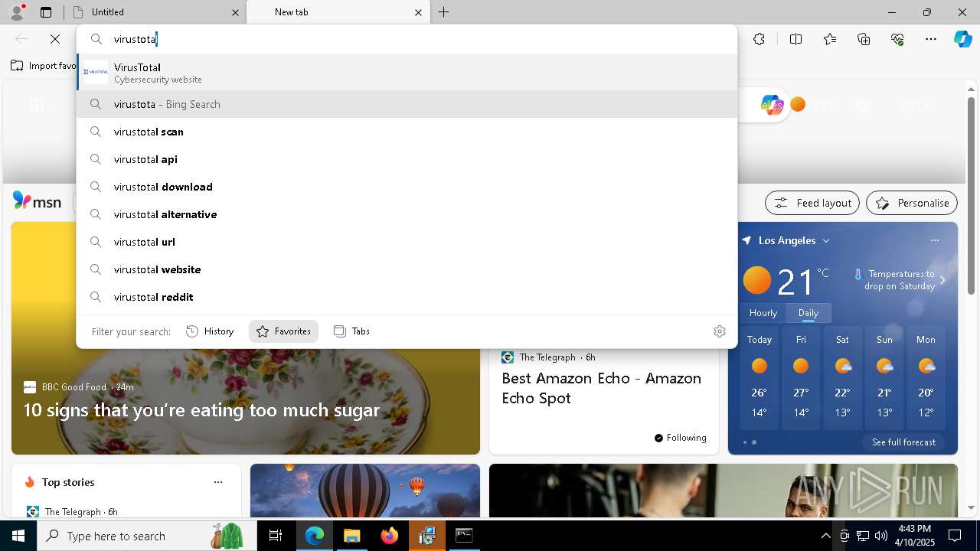Switch weather to Hourly view
980x551 pixels.
tap(763, 312)
